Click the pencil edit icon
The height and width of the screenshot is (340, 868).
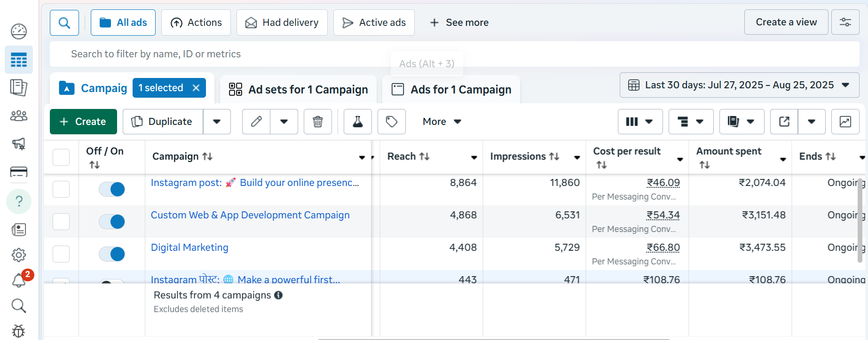[256, 122]
